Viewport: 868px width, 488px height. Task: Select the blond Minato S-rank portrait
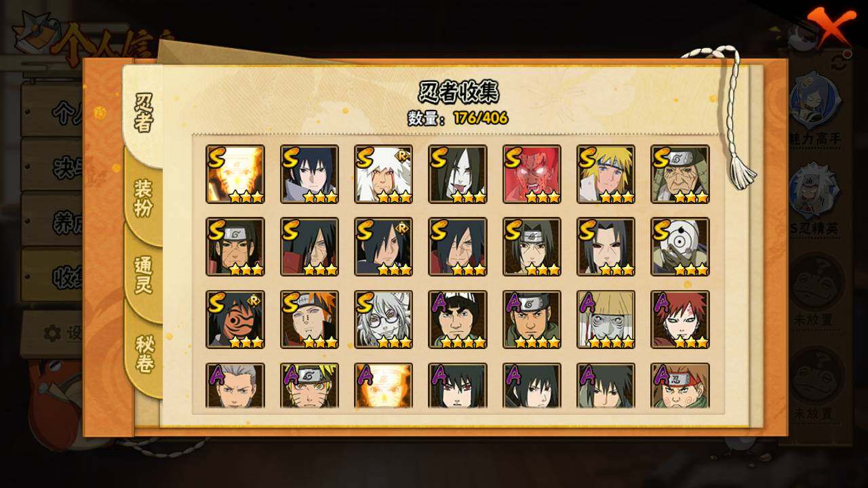[x=606, y=174]
